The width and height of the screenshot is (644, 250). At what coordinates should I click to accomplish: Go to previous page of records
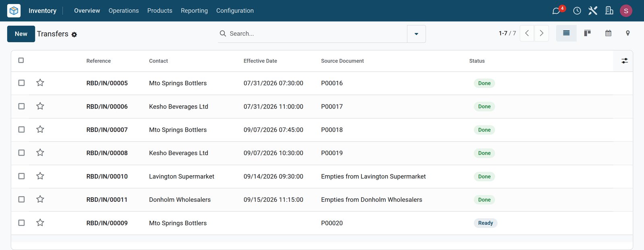527,33
